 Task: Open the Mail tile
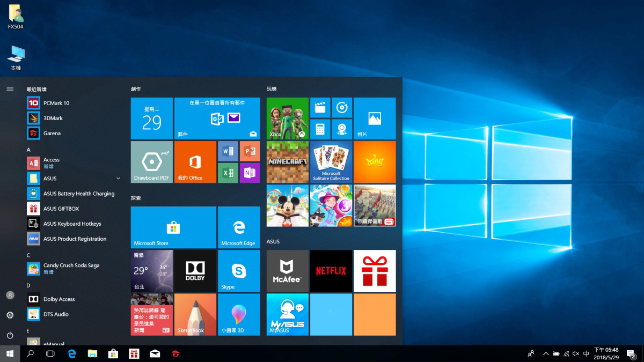click(x=217, y=119)
